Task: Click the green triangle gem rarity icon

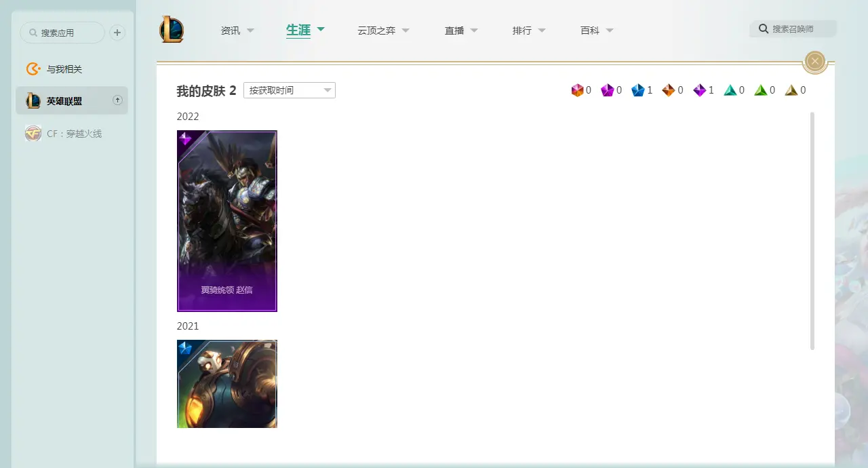Action: click(x=761, y=90)
